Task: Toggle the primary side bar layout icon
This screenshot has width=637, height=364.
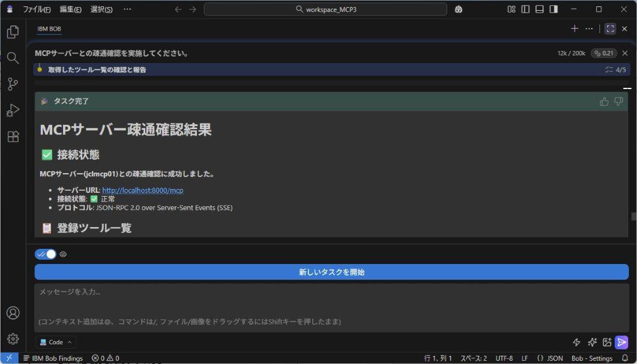Action: [x=526, y=10]
